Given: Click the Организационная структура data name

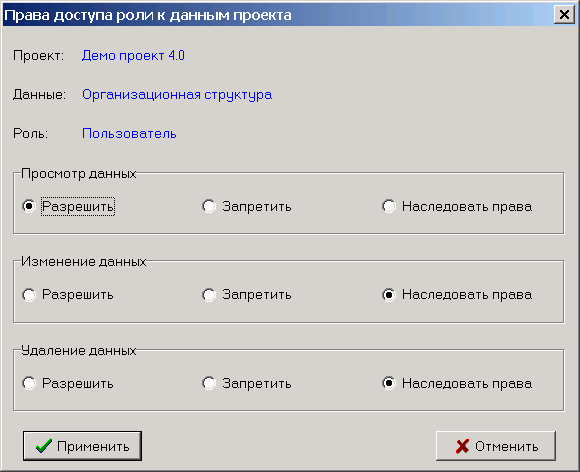Looking at the screenshot, I should pos(177,95).
